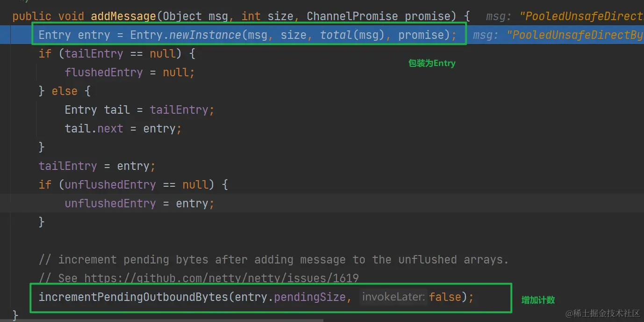Click the addMessage method name

tap(123, 16)
